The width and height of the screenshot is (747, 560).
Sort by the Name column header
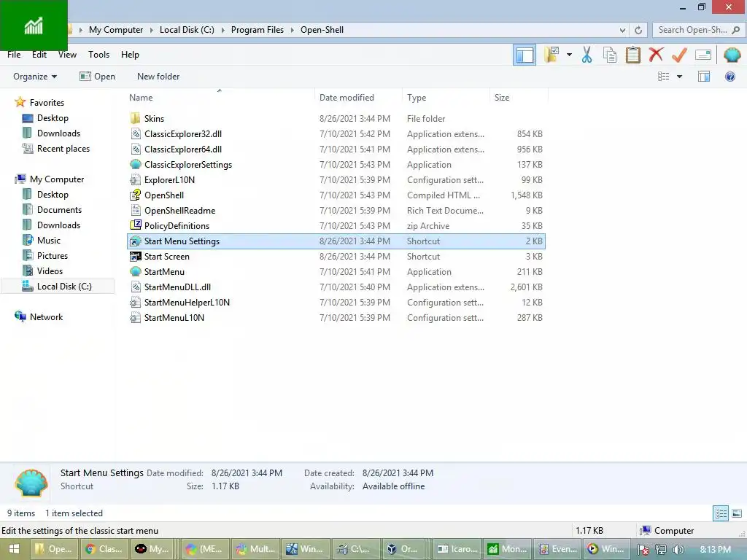(x=219, y=97)
